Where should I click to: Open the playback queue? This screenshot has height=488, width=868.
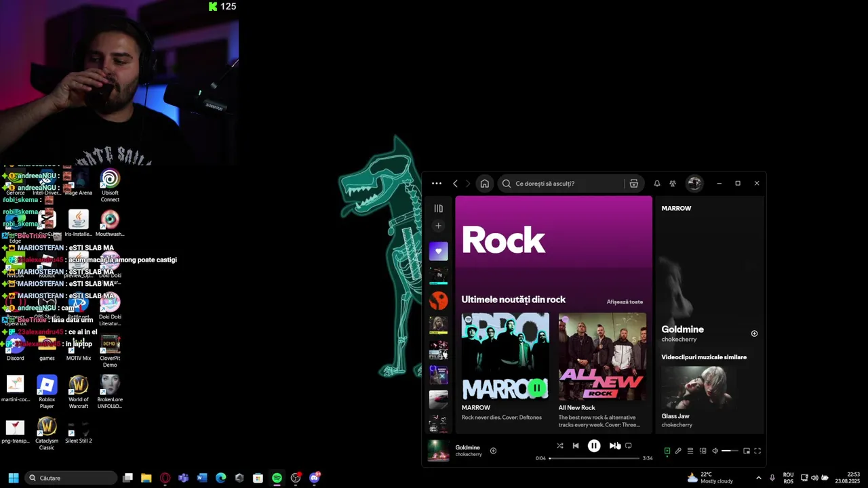(x=690, y=451)
